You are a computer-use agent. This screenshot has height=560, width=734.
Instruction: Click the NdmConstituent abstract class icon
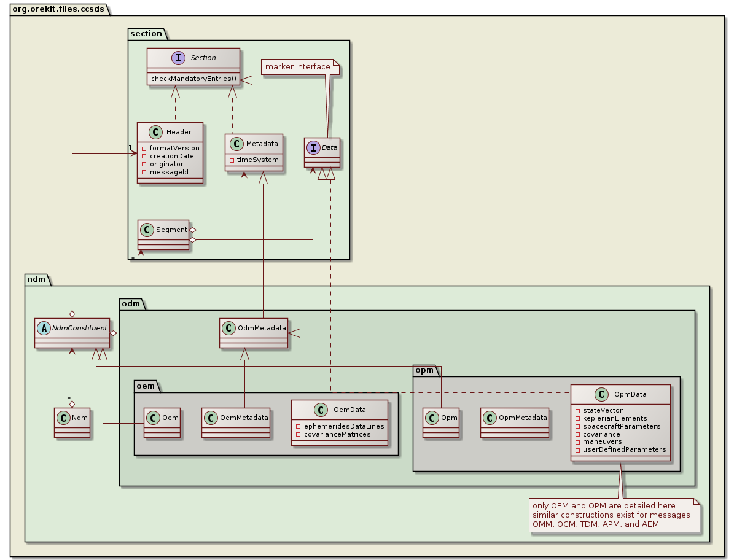tap(44, 328)
